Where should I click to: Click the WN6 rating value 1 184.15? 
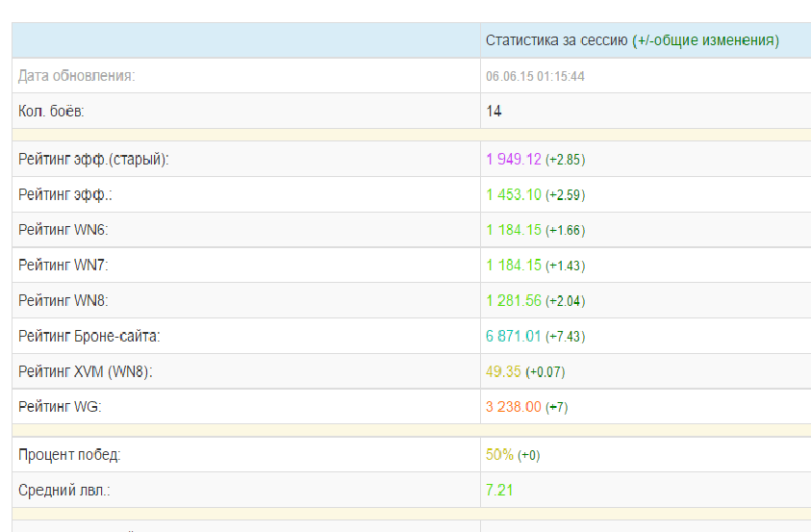pyautogui.click(x=513, y=230)
